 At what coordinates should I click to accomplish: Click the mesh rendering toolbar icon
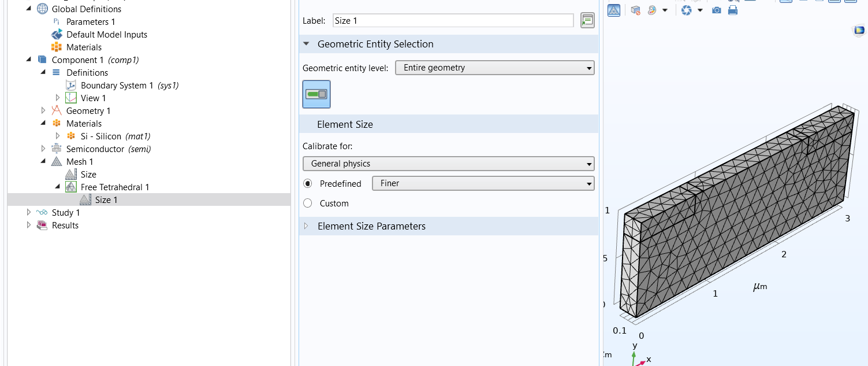click(x=614, y=10)
